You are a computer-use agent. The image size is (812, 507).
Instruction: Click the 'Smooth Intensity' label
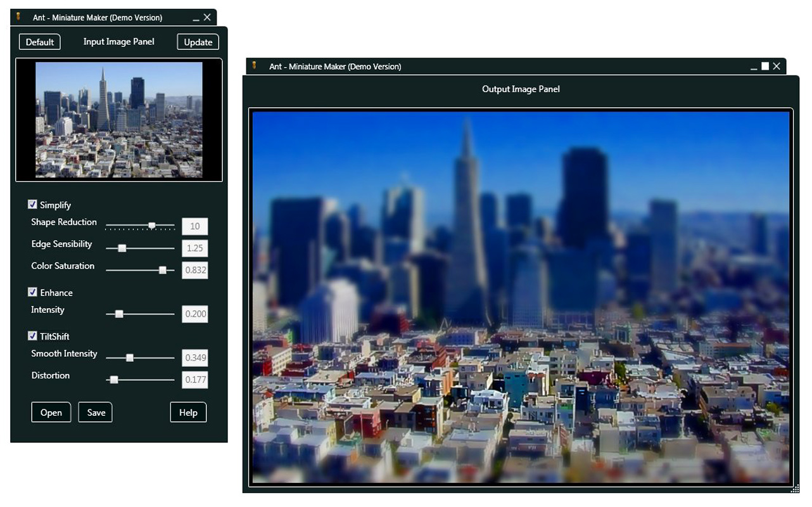[x=64, y=354]
